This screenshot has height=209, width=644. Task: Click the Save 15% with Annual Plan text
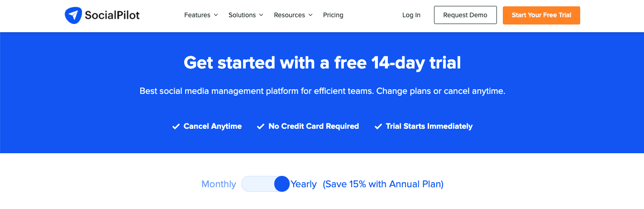pos(383,184)
